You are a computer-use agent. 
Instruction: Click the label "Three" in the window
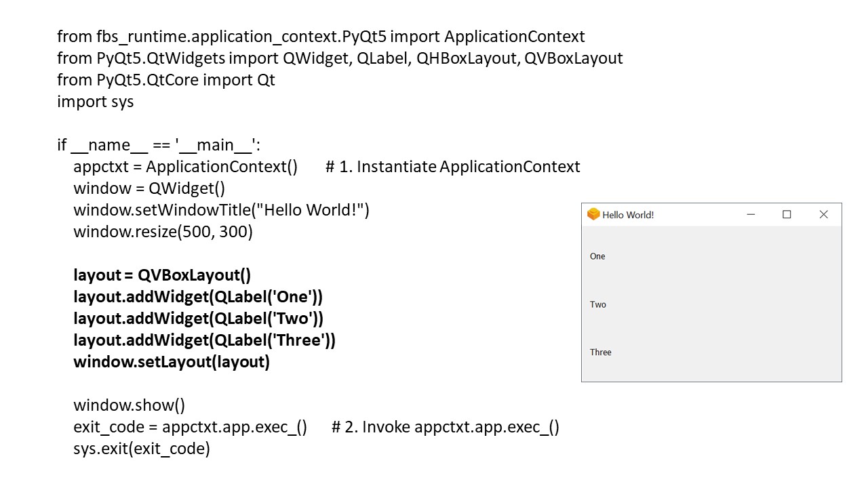pyautogui.click(x=601, y=352)
